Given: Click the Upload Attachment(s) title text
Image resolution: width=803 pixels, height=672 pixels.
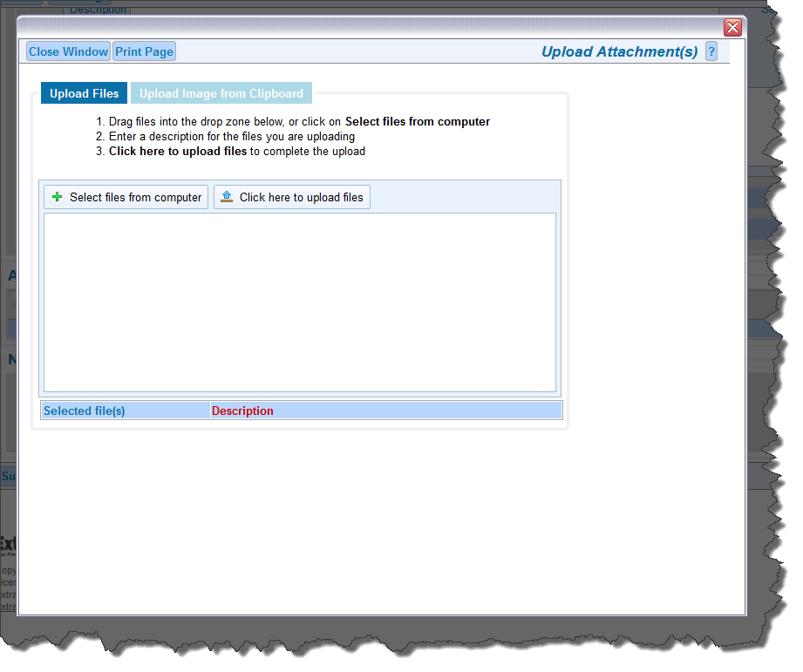Looking at the screenshot, I should 620,51.
